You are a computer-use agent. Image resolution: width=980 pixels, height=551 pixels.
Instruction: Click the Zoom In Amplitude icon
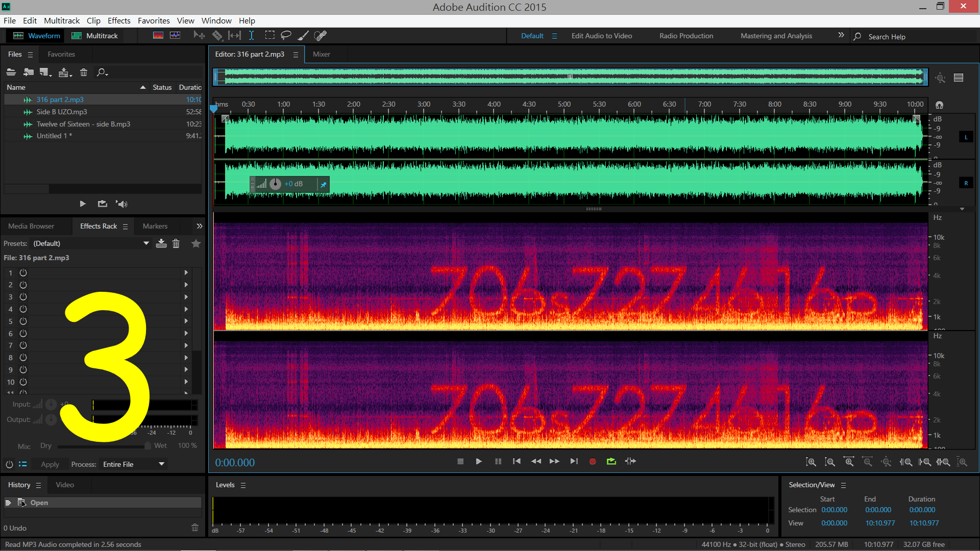[x=811, y=462]
